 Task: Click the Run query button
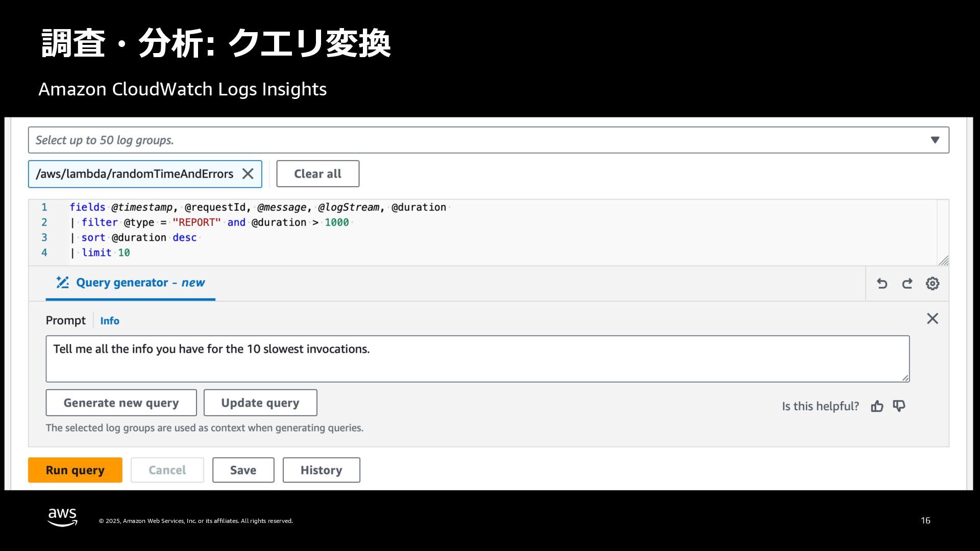(x=75, y=470)
